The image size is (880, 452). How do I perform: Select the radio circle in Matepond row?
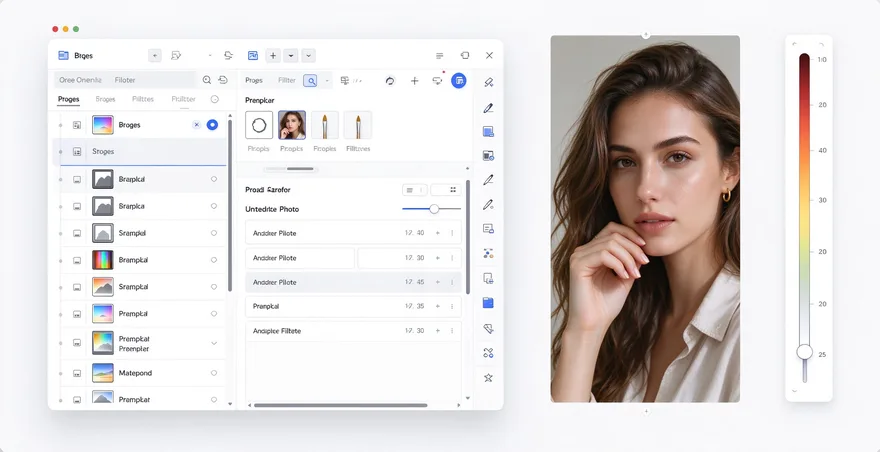[x=214, y=373]
